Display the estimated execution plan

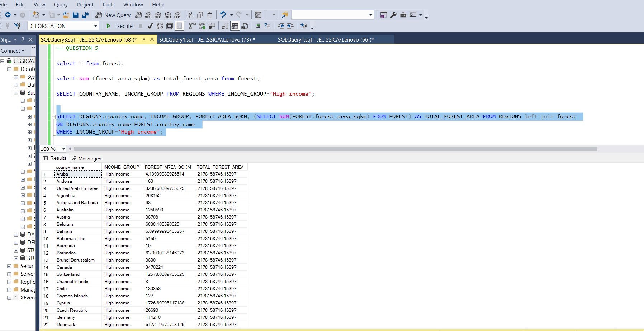coord(159,26)
